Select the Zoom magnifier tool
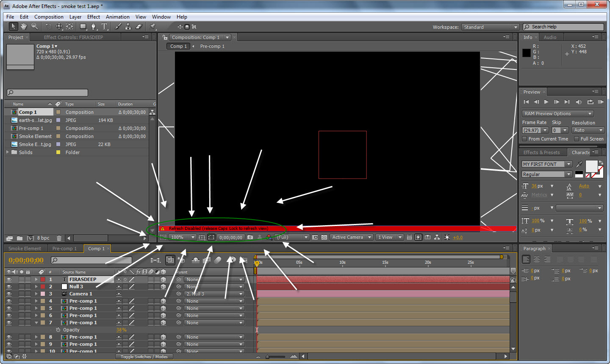Image resolution: width=610 pixels, height=364 pixels. [34, 26]
